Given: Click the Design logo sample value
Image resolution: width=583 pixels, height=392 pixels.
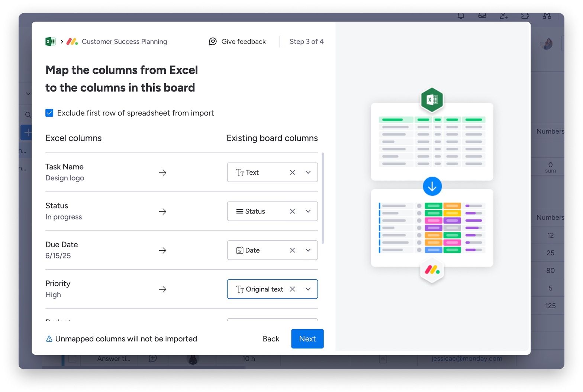Looking at the screenshot, I should [65, 178].
